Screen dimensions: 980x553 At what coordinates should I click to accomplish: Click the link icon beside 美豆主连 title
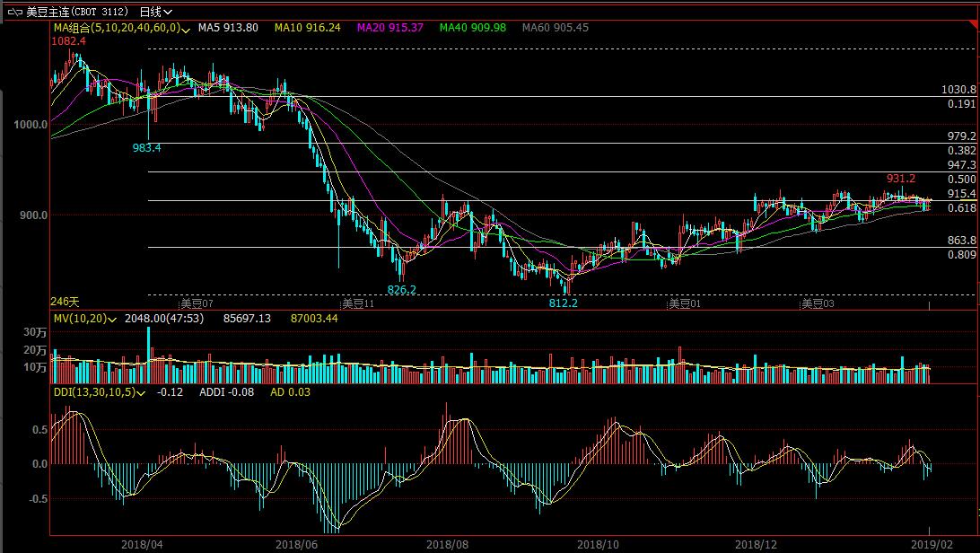pos(14,12)
